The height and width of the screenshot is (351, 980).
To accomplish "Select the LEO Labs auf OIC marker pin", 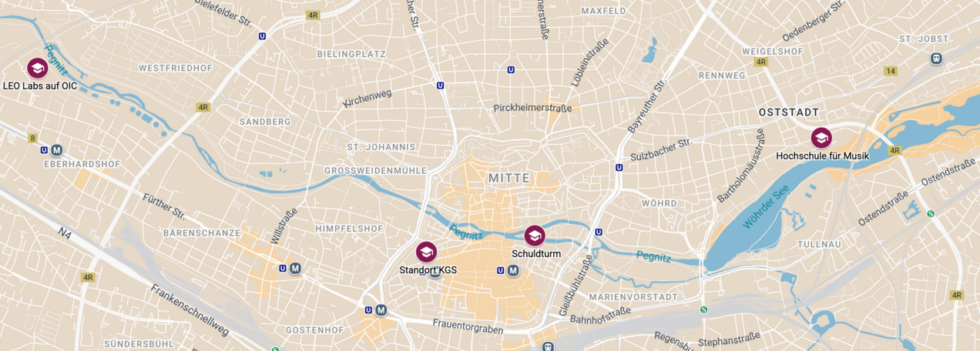I will [x=37, y=69].
